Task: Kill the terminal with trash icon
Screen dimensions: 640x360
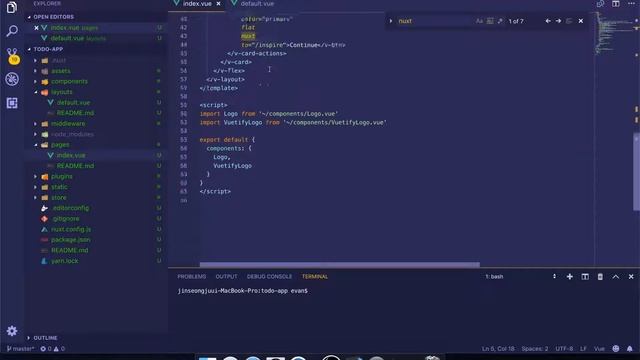Action: click(600, 277)
